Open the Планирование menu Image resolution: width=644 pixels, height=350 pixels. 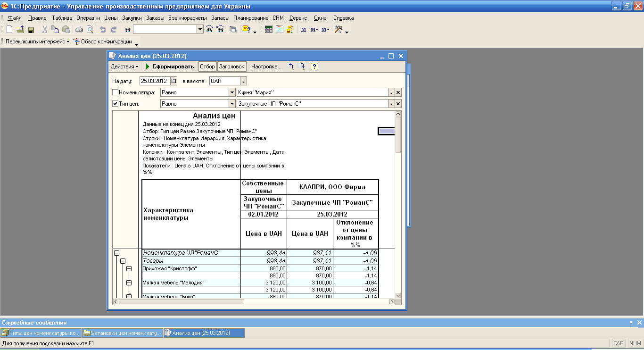251,18
